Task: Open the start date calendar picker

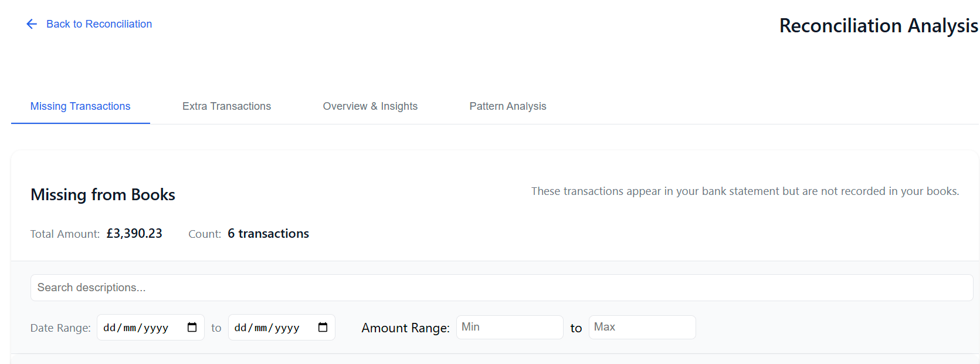Action: [192, 328]
